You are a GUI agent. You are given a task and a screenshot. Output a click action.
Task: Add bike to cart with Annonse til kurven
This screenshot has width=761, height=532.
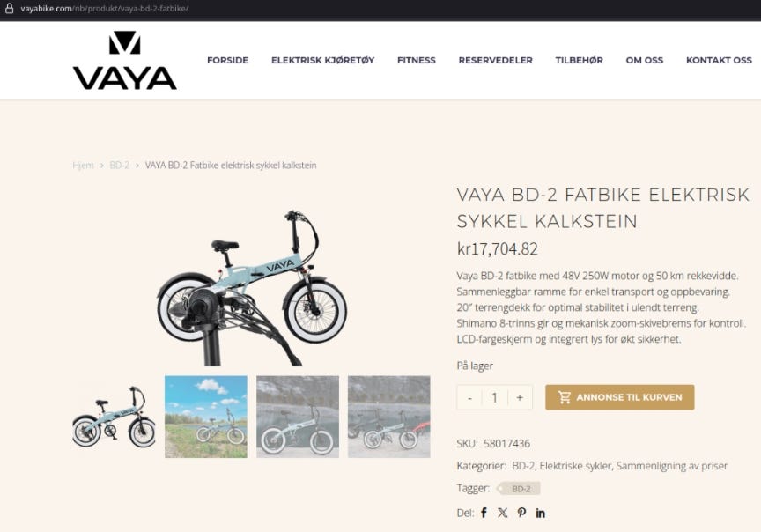620,397
